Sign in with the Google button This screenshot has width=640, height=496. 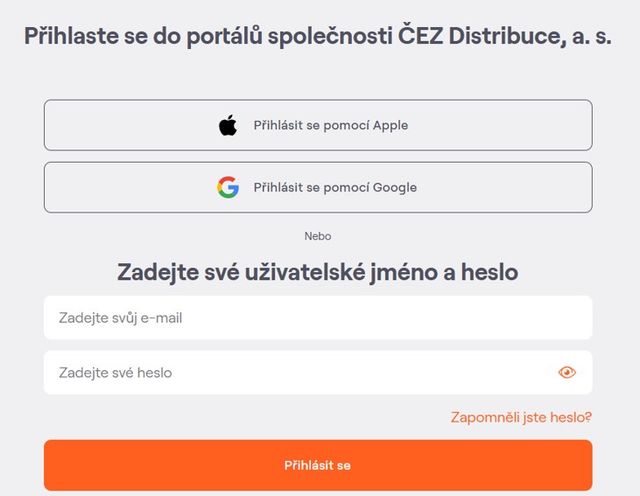pyautogui.click(x=318, y=187)
